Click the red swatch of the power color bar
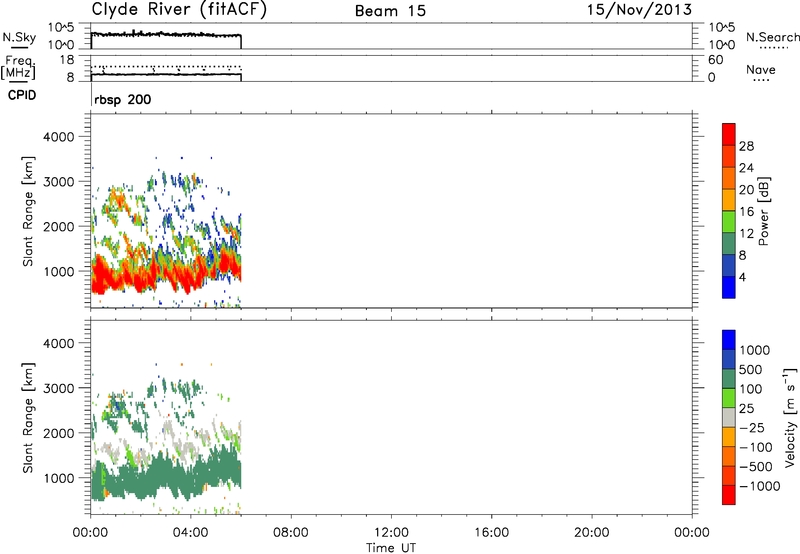 tap(729, 134)
